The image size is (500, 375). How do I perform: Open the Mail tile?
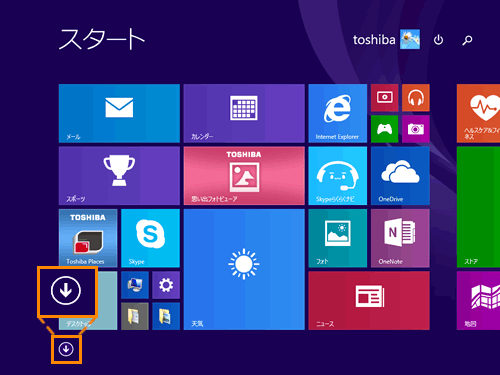(x=119, y=113)
